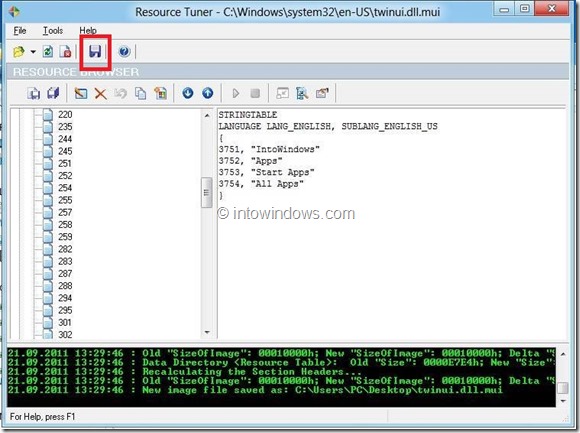The height and width of the screenshot is (433, 580).
Task: Click the log panel scrollbar down arrow
Action: pos(563,401)
